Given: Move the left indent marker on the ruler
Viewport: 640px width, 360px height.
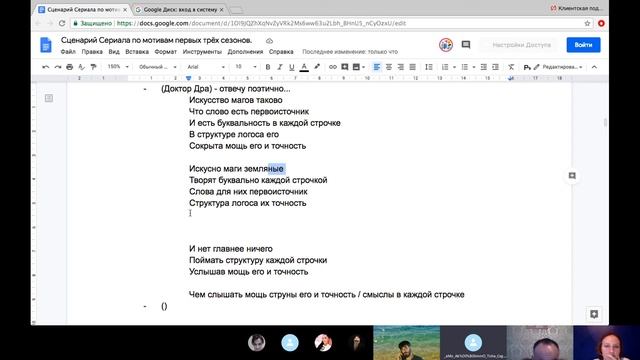Looking at the screenshot, I should 188,78.
